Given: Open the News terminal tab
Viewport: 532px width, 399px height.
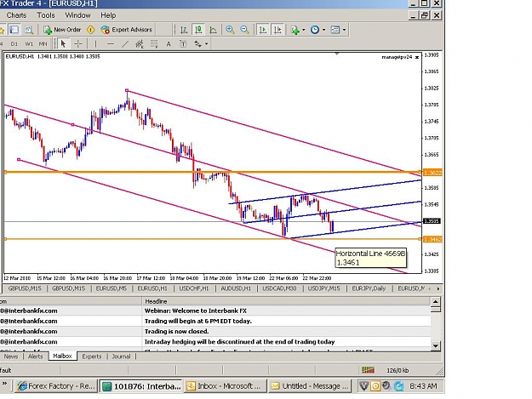Looking at the screenshot, I should (11, 356).
